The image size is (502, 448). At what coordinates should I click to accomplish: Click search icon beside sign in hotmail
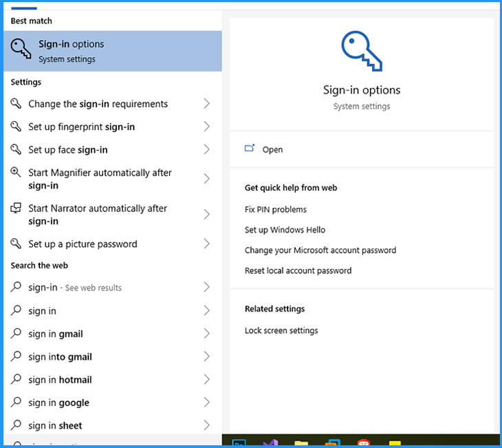coord(16,379)
